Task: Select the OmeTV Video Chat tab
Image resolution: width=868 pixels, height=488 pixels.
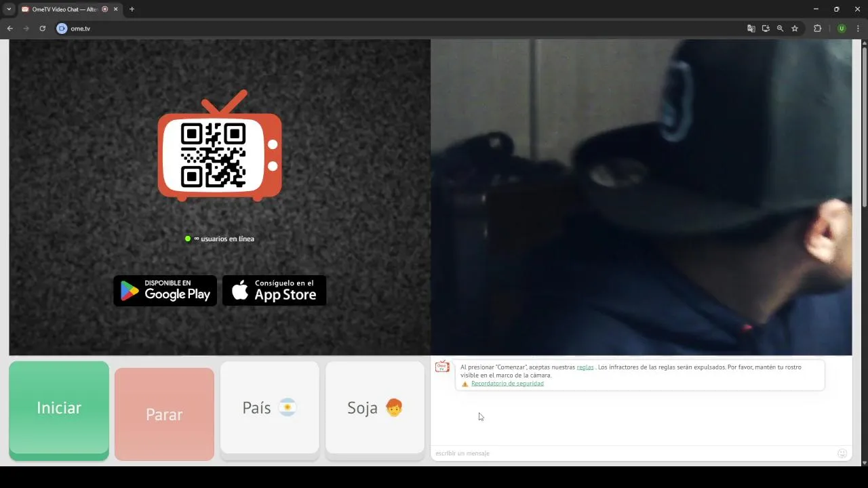Action: coord(69,9)
